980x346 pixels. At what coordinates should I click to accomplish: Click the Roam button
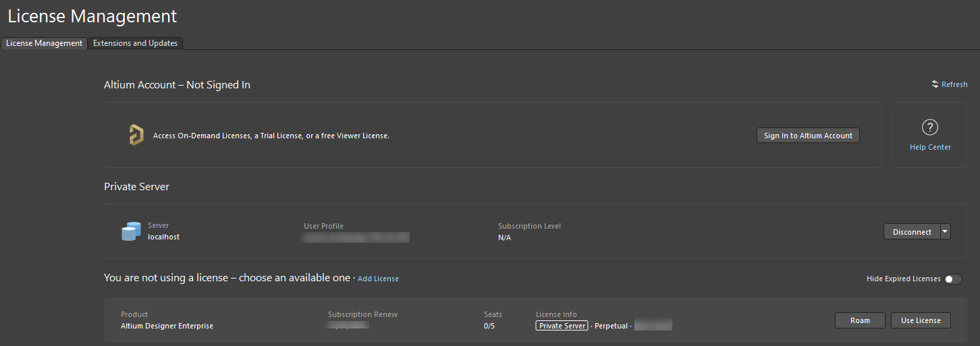pyautogui.click(x=860, y=320)
